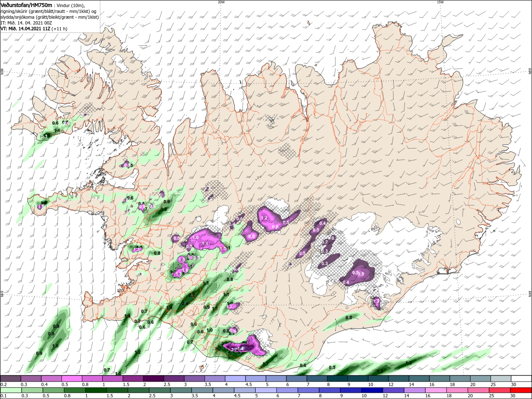Choose the lavender 14 rain-scale swatch
Screen dimensions: 532x399
click(x=414, y=390)
